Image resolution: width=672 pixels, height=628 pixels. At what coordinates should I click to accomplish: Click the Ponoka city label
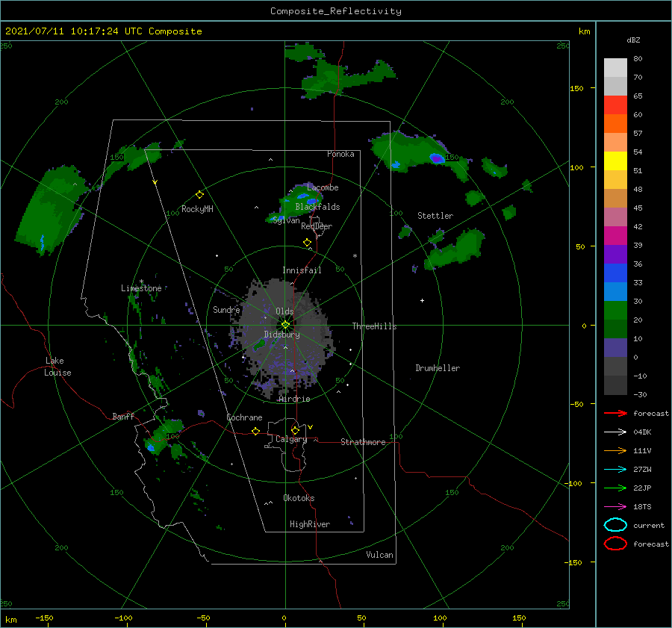[340, 154]
